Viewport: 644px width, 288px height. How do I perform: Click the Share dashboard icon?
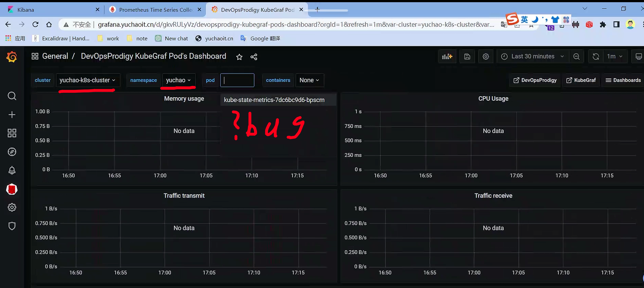point(254,57)
